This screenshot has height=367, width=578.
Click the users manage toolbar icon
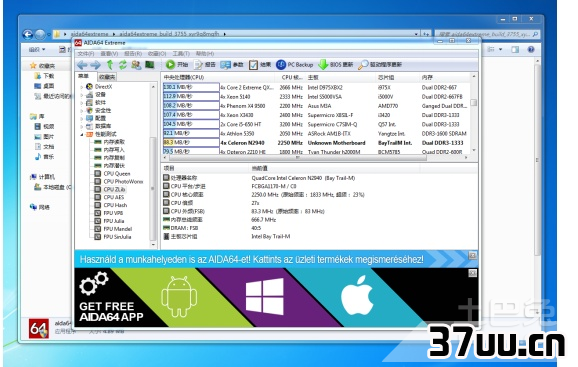point(136,65)
